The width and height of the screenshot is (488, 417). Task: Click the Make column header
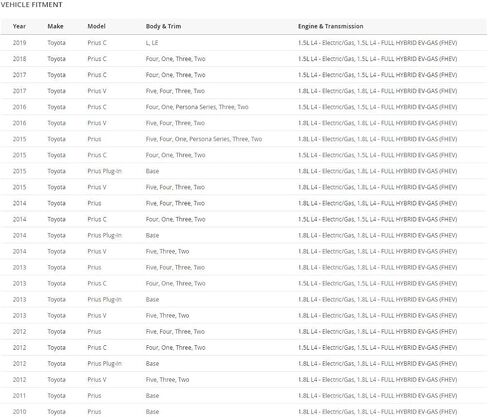coord(55,26)
